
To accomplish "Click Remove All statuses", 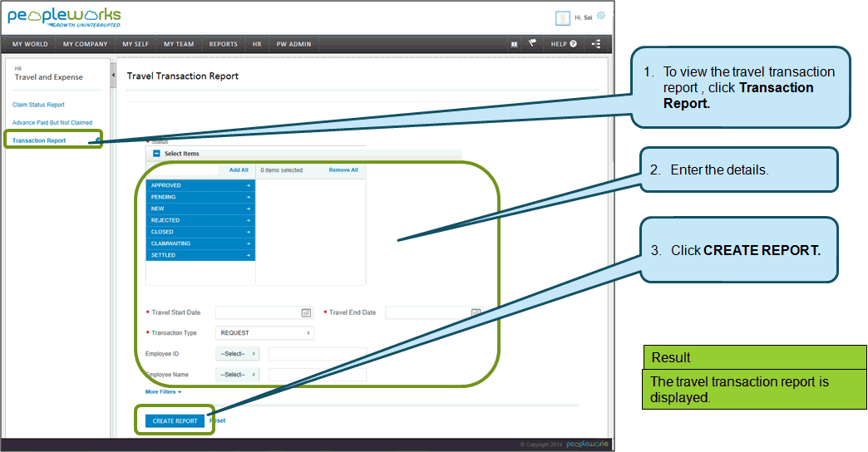I will pos(343,169).
